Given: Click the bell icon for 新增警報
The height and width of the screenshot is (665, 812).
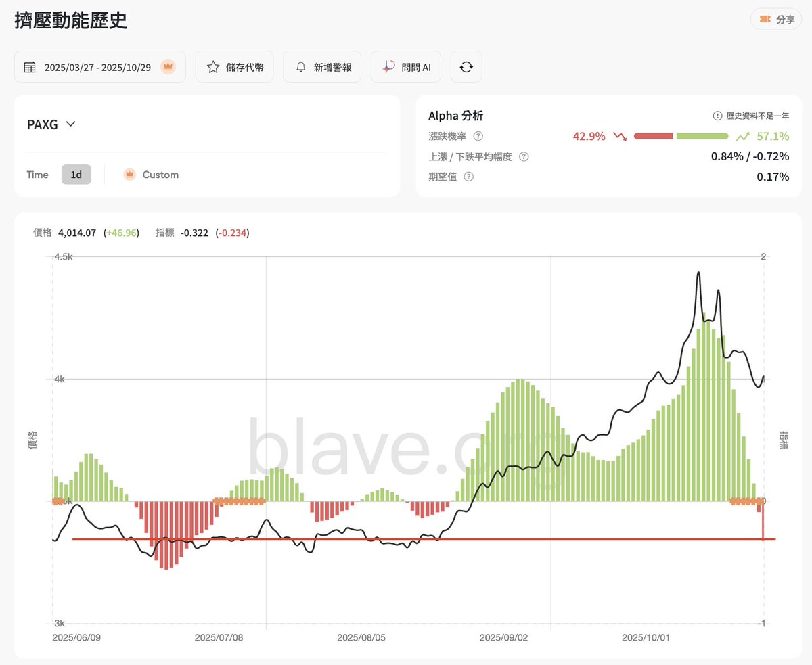Looking at the screenshot, I should click(301, 67).
